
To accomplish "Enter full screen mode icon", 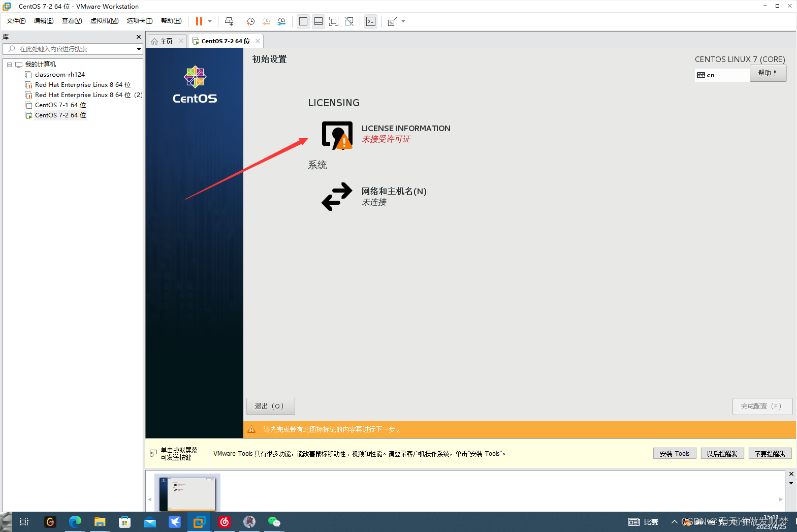I will [334, 21].
